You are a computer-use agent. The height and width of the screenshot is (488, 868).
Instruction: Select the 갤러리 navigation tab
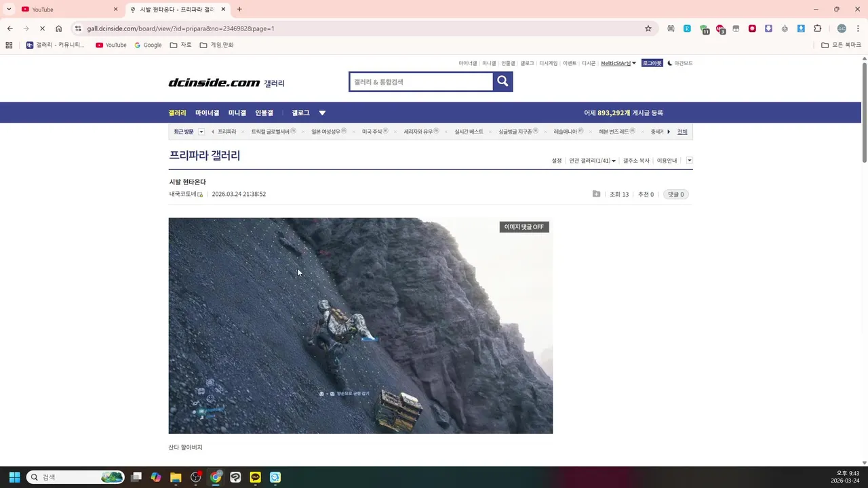pyautogui.click(x=177, y=113)
